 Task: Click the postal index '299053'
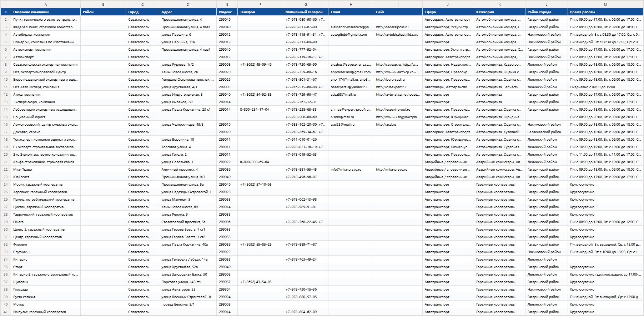click(x=227, y=215)
